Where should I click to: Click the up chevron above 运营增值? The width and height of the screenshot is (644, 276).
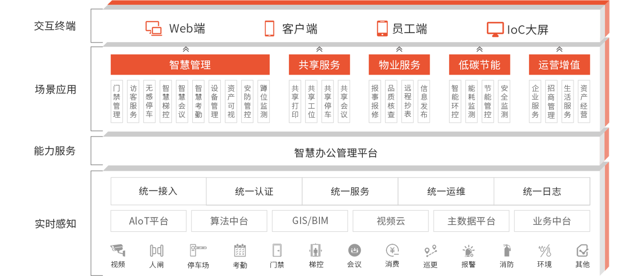click(x=560, y=49)
